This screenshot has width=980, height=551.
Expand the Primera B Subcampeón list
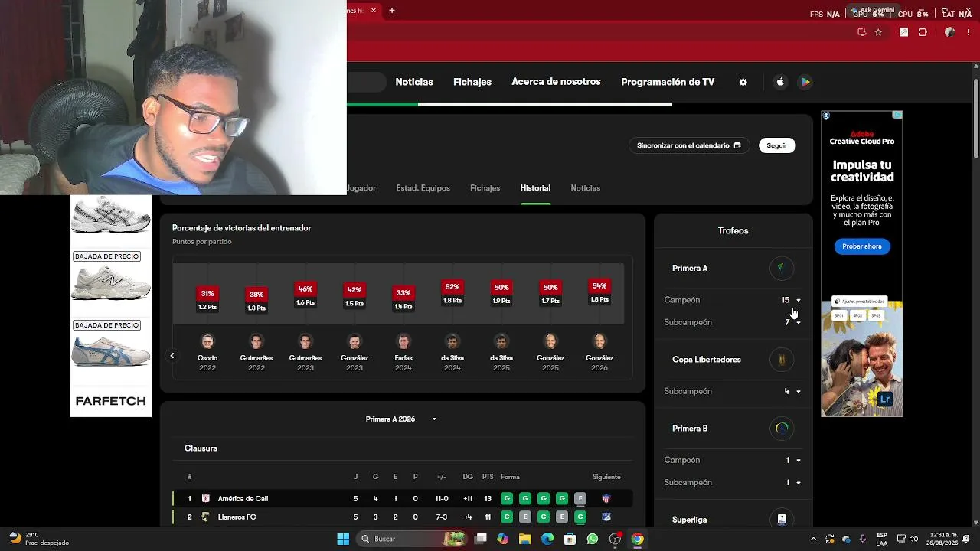coord(798,482)
